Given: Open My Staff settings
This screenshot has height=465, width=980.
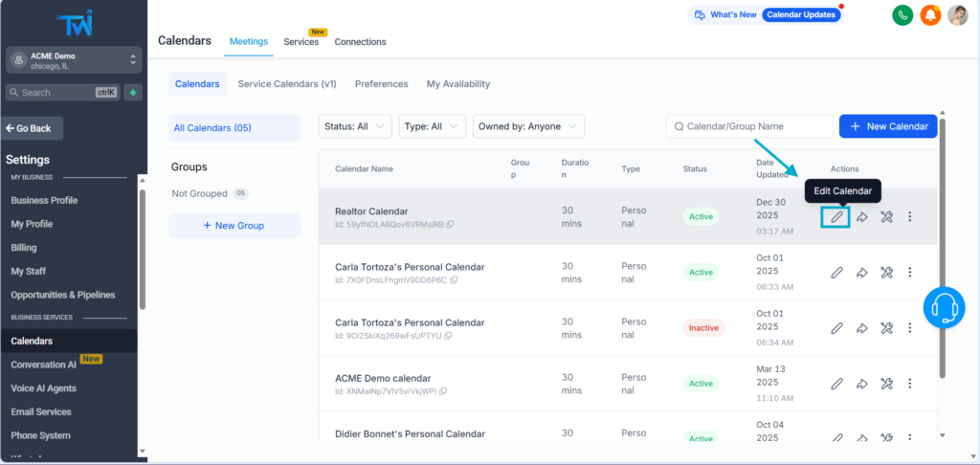Looking at the screenshot, I should [x=28, y=272].
